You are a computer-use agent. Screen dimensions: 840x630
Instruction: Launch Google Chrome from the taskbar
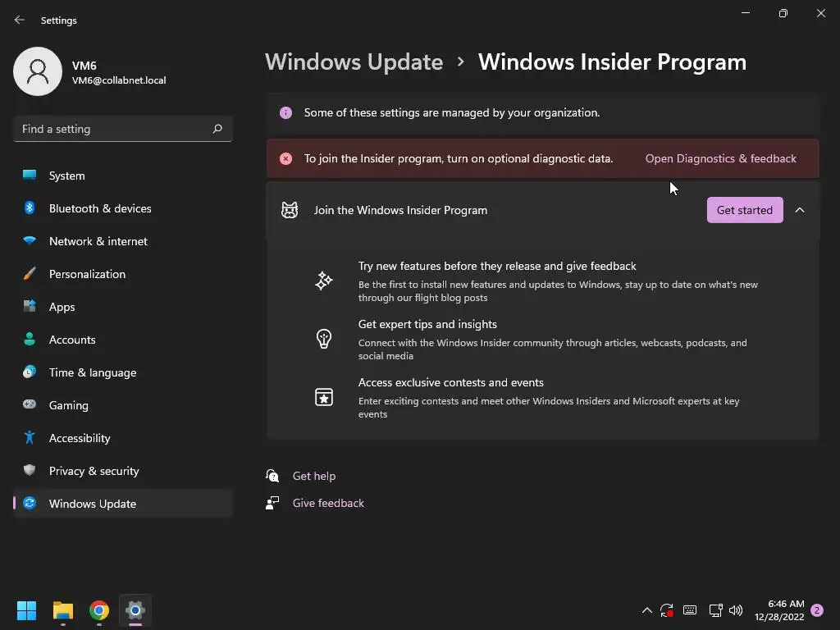coord(99,610)
